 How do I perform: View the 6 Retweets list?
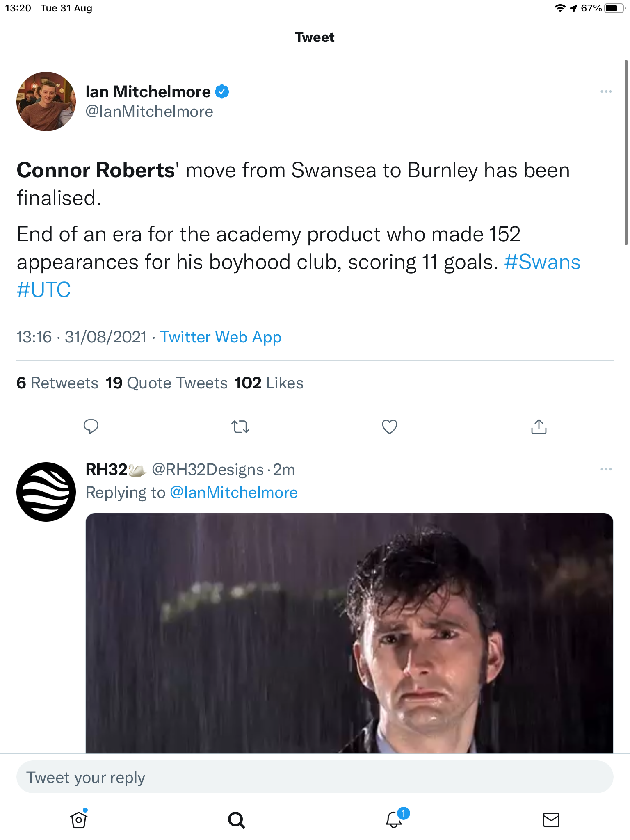click(57, 383)
